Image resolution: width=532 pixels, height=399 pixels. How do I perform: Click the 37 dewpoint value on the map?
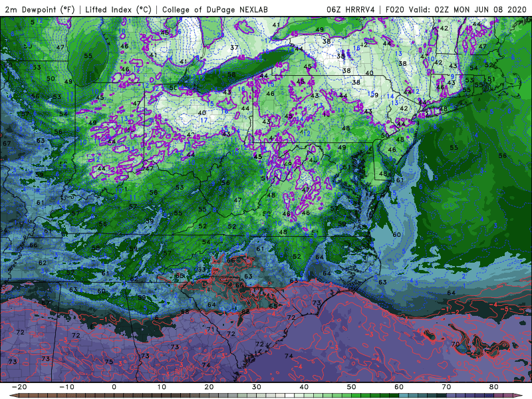[234, 47]
